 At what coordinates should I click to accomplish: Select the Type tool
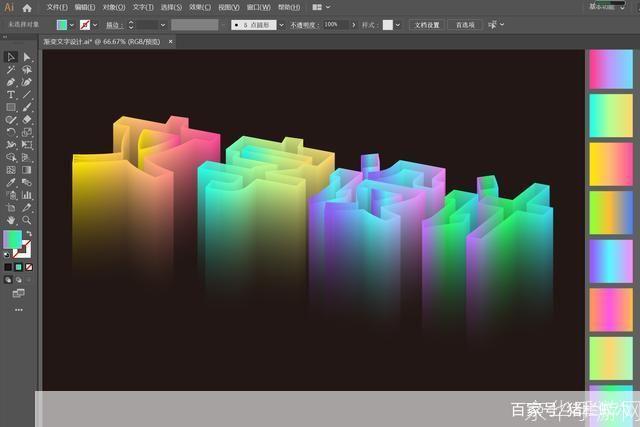(10, 94)
